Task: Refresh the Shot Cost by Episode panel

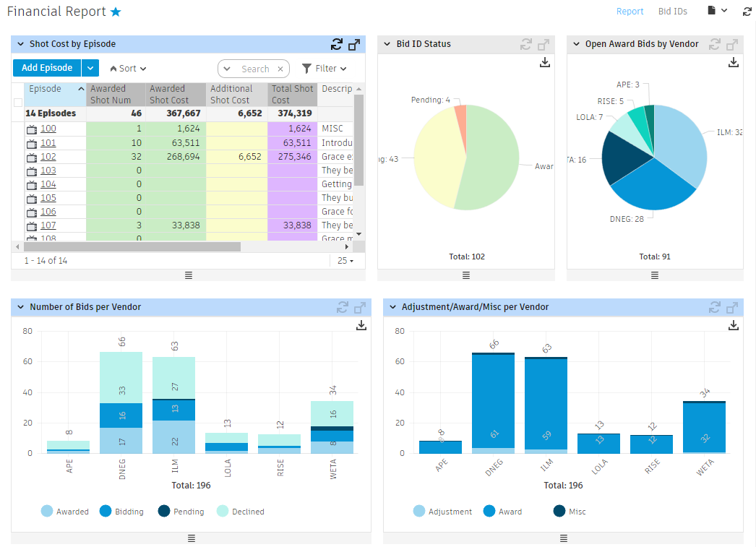Action: 336,44
